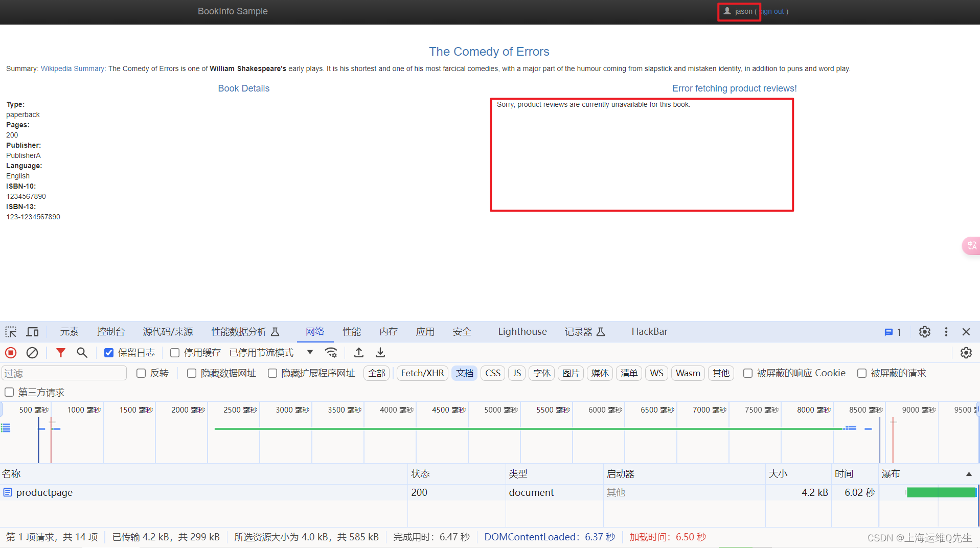Open DevTools settings gear
This screenshot has width=980, height=548.
(x=925, y=332)
